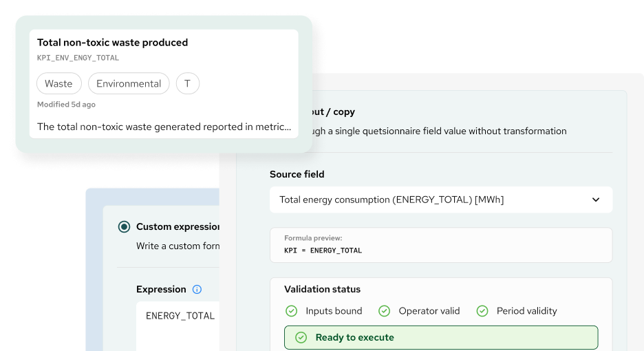Open Total non-toxic waste produced card title
The image size is (644, 351).
[112, 43]
